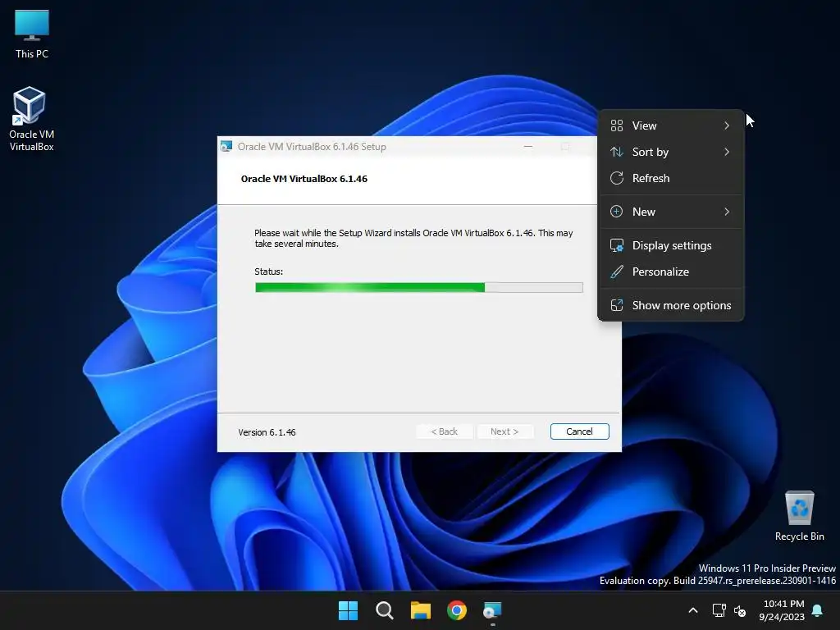Focus the VirtualBox installer taskbar icon
Screen dimensions: 840x630
492,610
